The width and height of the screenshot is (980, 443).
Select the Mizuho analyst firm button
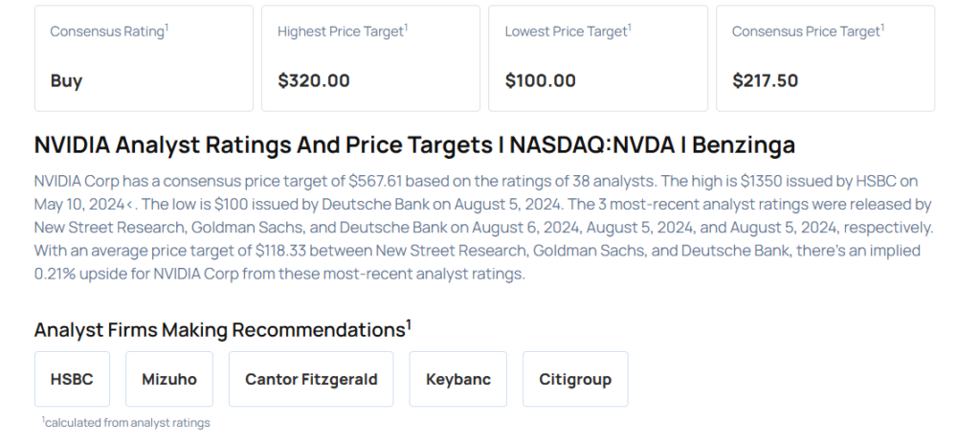point(169,379)
